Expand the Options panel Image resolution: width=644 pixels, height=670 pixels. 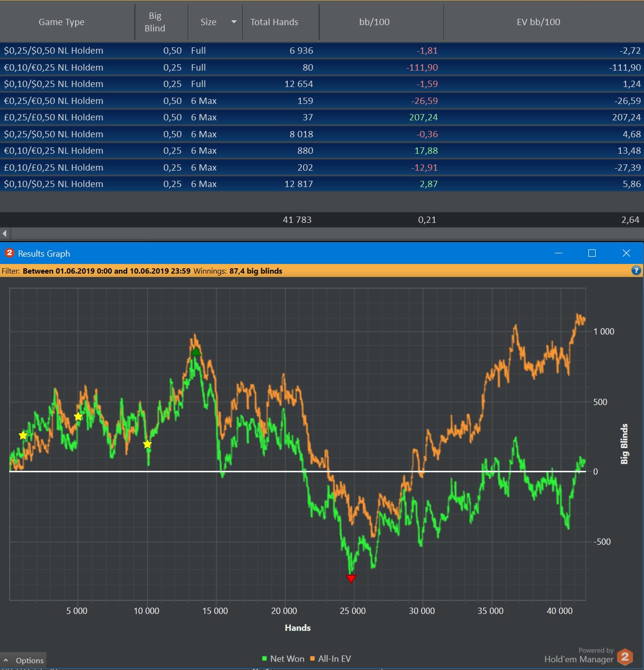pyautogui.click(x=23, y=660)
